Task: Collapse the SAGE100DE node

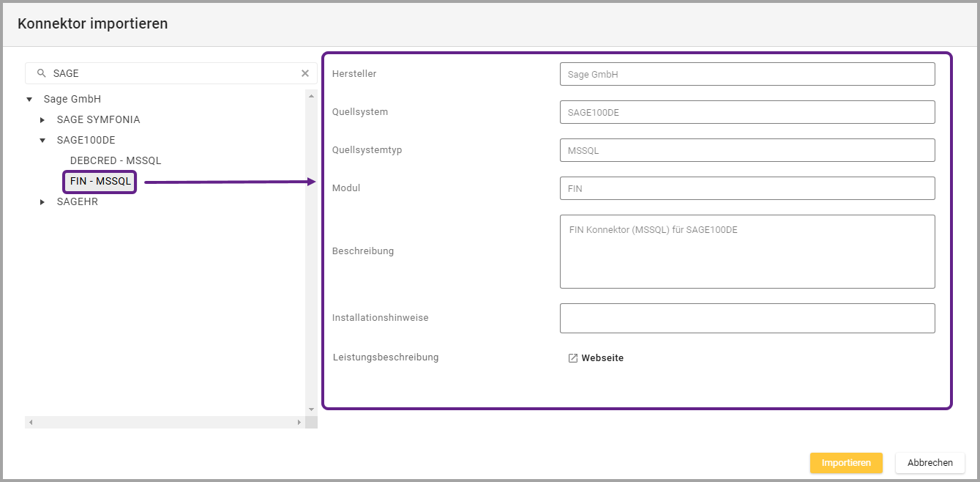Action: tap(42, 140)
